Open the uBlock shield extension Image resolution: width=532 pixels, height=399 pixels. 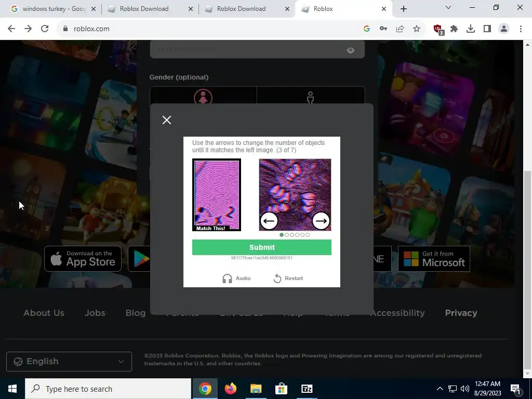coord(438,29)
